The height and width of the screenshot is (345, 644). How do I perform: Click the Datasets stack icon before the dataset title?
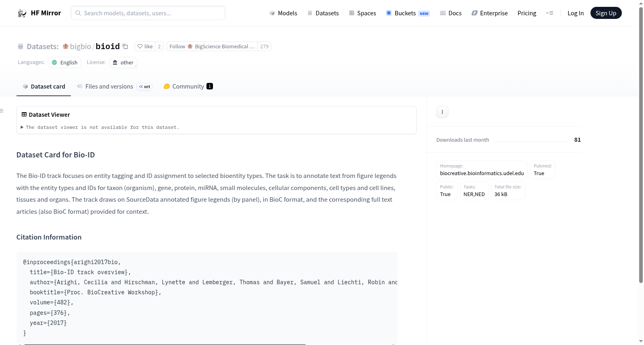pos(21,47)
